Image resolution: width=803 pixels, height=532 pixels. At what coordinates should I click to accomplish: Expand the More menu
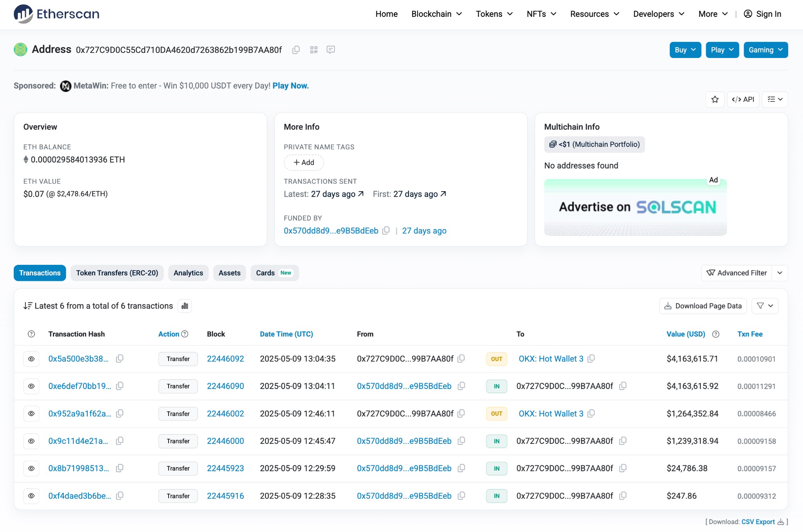713,14
